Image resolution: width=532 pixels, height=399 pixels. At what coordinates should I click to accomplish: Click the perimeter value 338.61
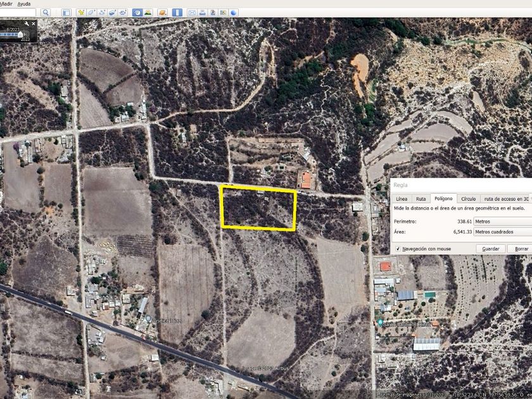[x=464, y=222]
